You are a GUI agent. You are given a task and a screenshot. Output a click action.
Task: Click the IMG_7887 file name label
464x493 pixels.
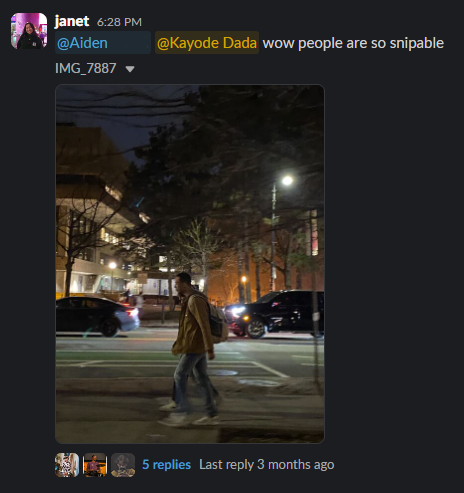(86, 68)
